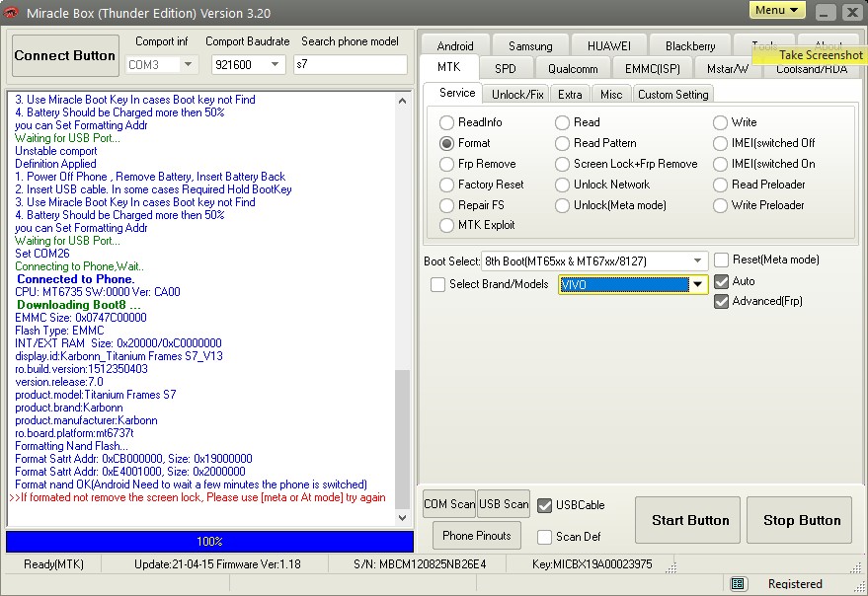The image size is (868, 596).
Task: Expand the Boot Select dropdown
Action: [699, 261]
